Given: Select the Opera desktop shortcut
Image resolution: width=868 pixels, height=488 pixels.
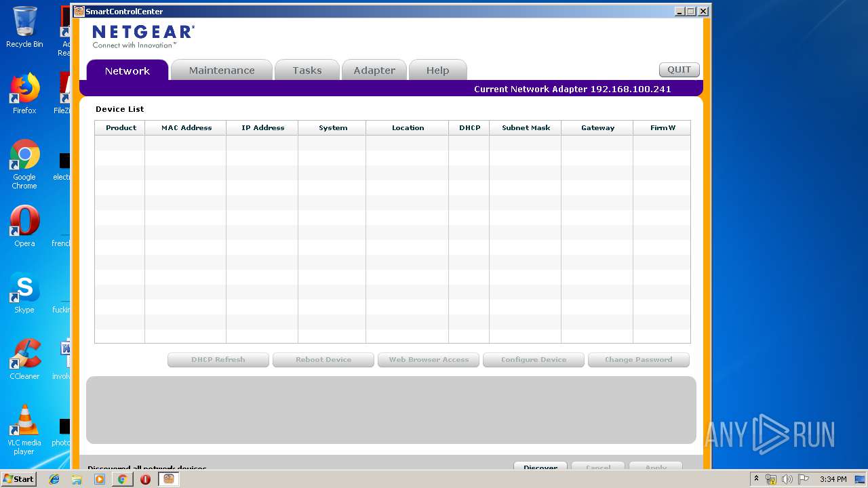Looking at the screenshot, I should point(24,226).
